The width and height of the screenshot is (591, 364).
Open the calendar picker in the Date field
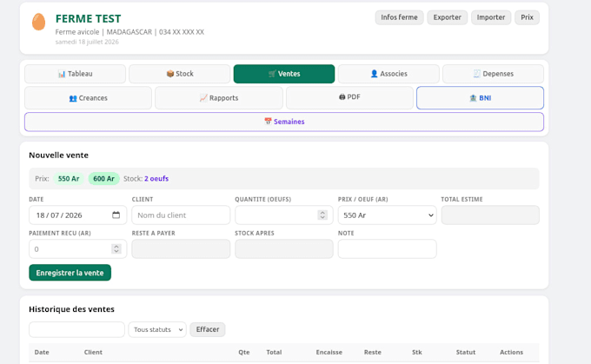click(116, 215)
